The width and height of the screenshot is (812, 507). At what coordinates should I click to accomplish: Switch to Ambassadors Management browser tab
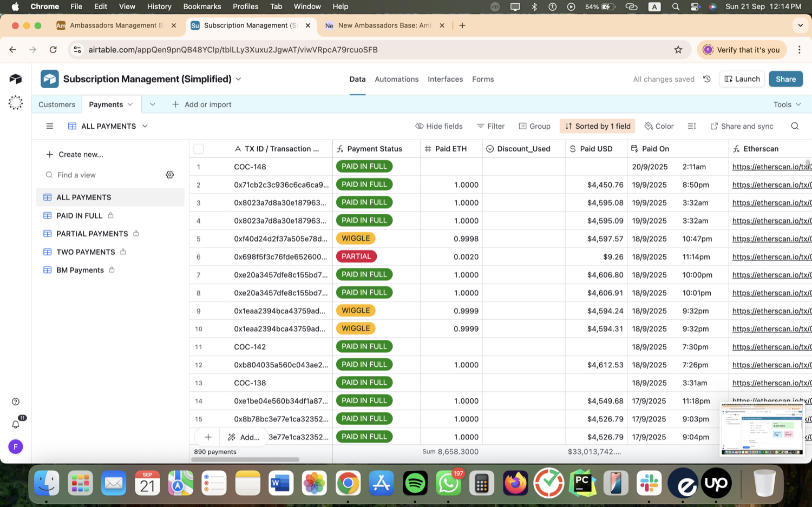click(116, 25)
